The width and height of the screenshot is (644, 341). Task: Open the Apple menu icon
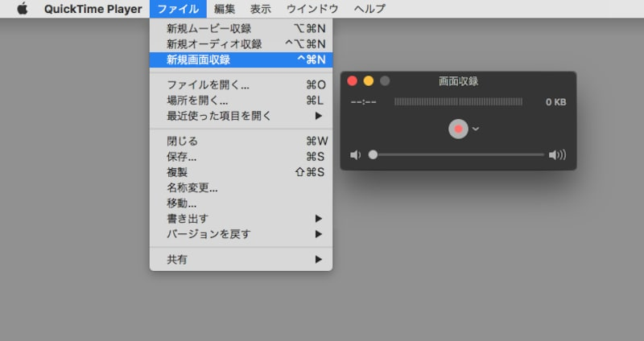click(23, 9)
